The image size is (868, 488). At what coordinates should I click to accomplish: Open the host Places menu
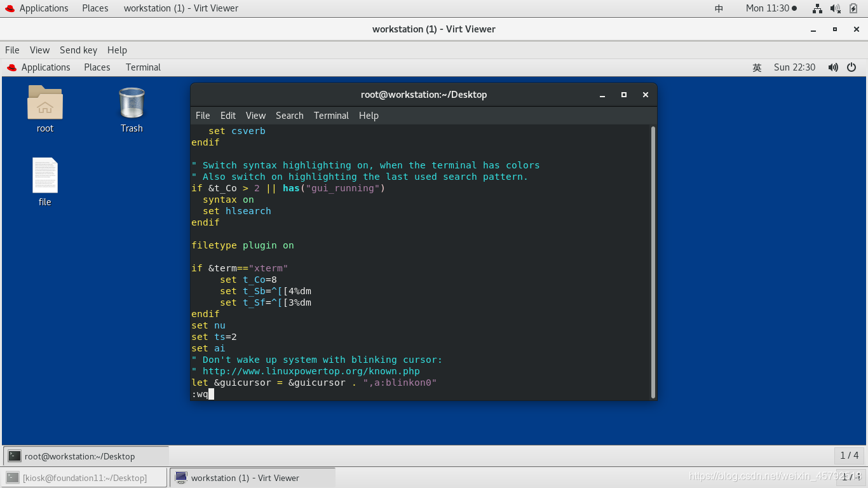95,8
